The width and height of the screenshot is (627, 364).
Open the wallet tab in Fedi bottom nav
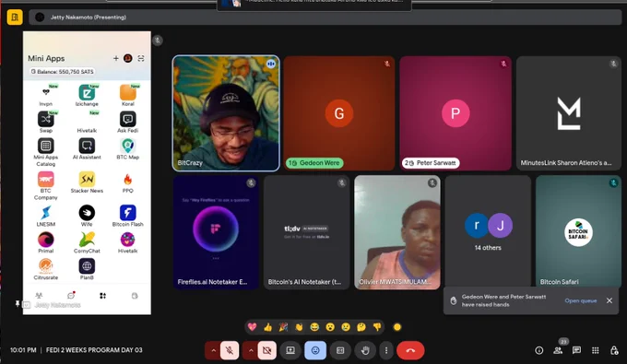(135, 296)
